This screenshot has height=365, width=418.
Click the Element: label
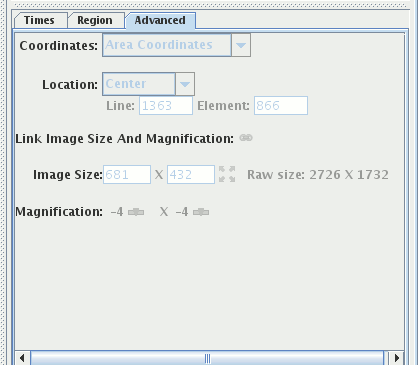tap(223, 106)
